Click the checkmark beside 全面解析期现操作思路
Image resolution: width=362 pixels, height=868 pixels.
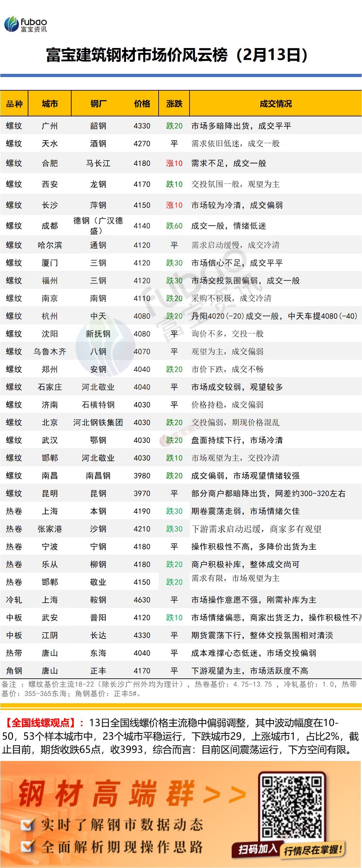click(x=27, y=846)
